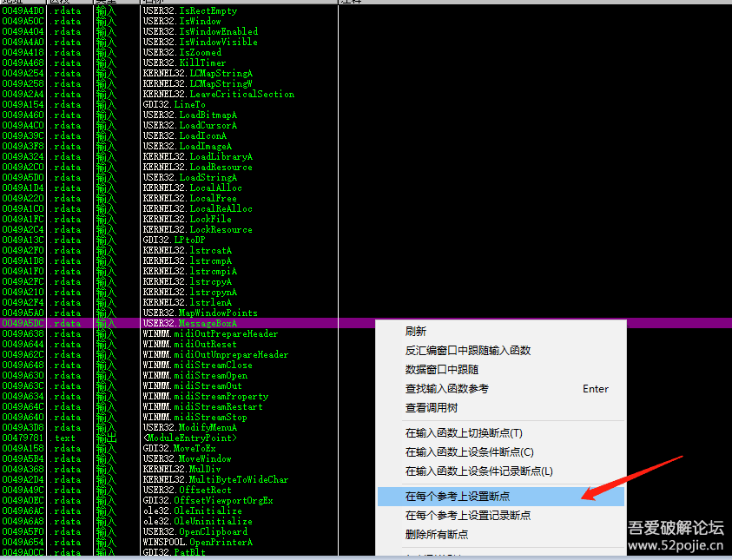Image resolution: width=732 pixels, height=560 pixels.
Task: Click 刷新 in the context menu
Action: click(x=416, y=332)
